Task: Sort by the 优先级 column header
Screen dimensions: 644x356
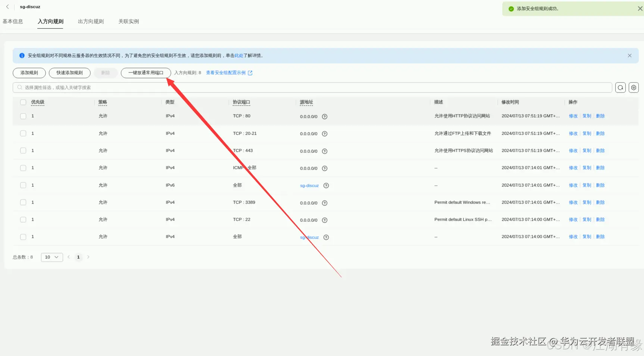Action: (x=38, y=102)
